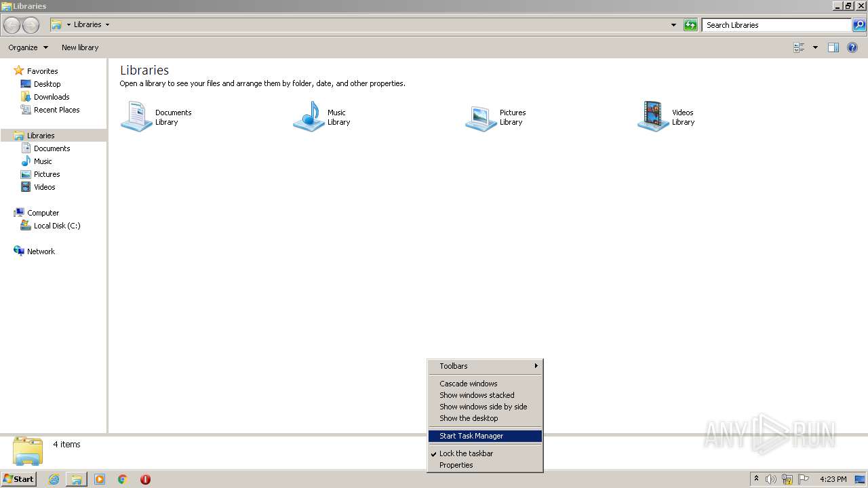This screenshot has width=868, height=488.
Task: Toggle the preview pane icon
Action: pyautogui.click(x=833, y=47)
